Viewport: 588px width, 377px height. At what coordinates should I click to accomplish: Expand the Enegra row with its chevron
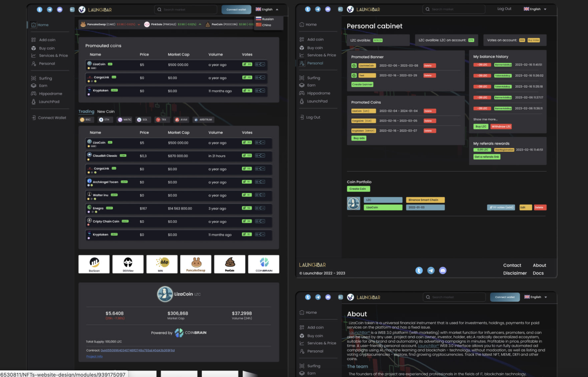coord(263,208)
